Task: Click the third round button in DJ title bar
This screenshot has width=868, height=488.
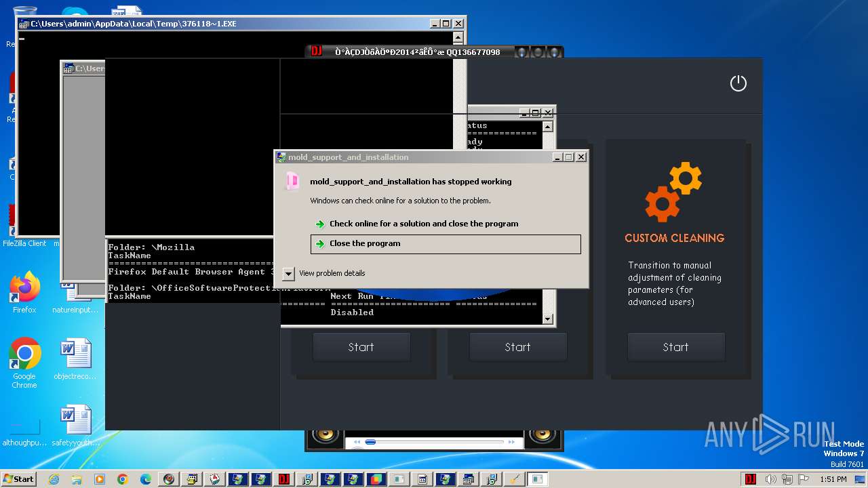Action: (554, 52)
